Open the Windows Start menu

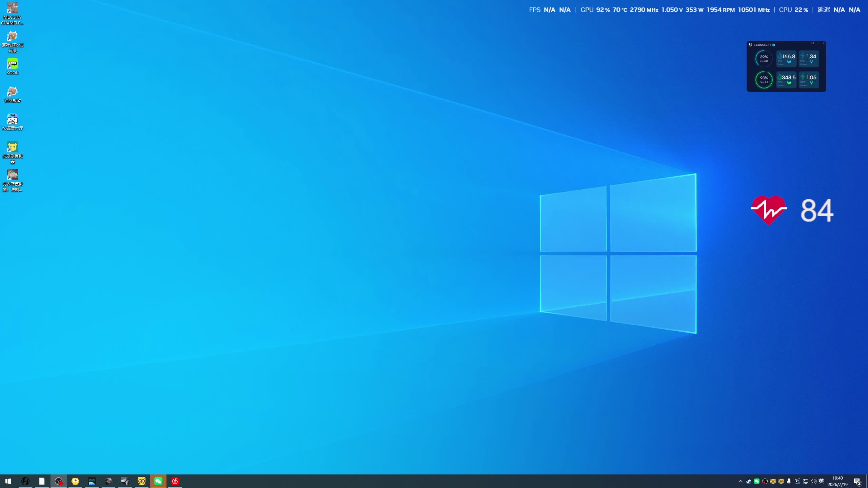click(8, 481)
